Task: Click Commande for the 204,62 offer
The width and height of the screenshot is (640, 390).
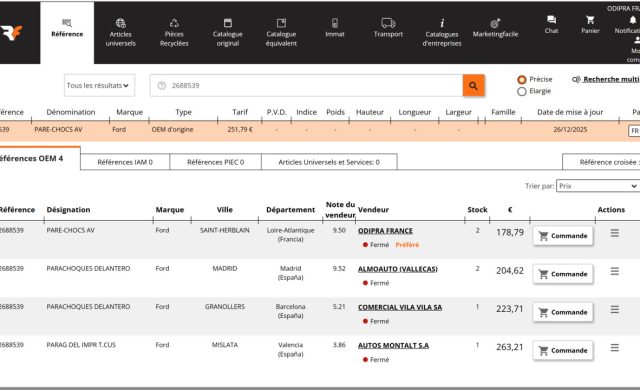Action: click(563, 274)
